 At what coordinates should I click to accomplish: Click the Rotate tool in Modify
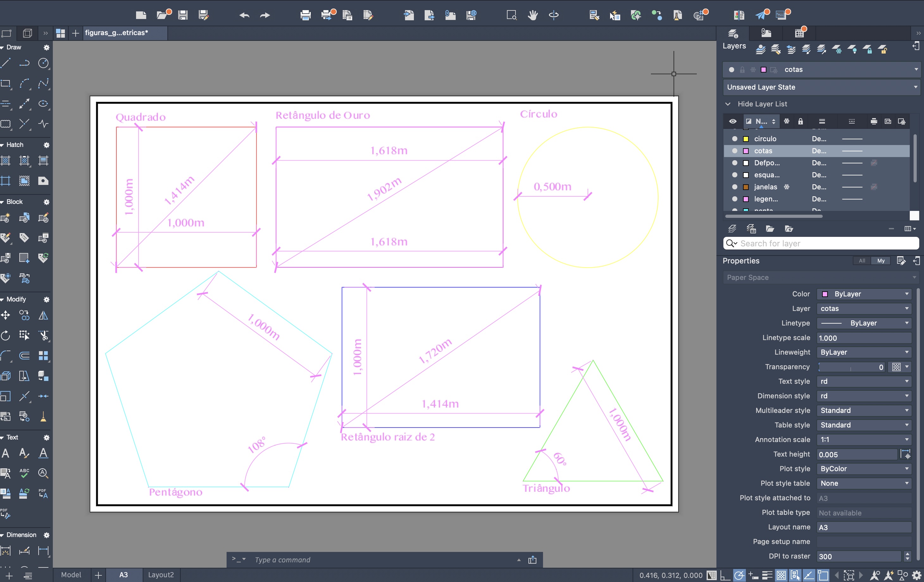pyautogui.click(x=5, y=336)
